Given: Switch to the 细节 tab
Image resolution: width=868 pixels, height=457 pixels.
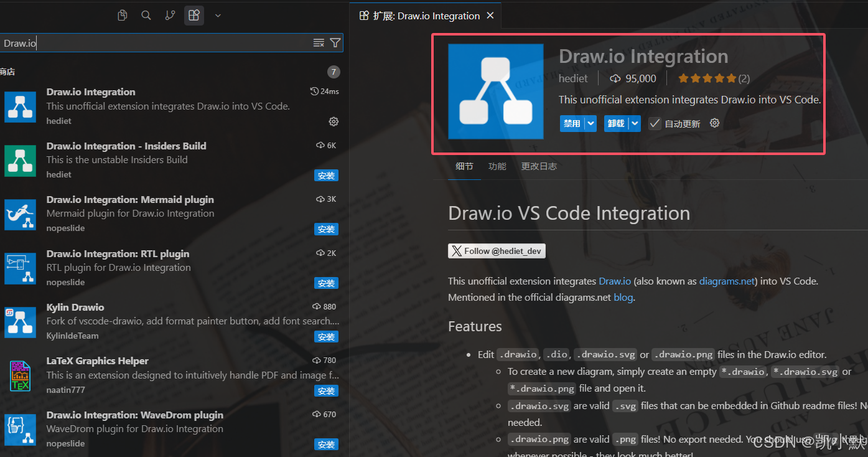Looking at the screenshot, I should (x=464, y=166).
